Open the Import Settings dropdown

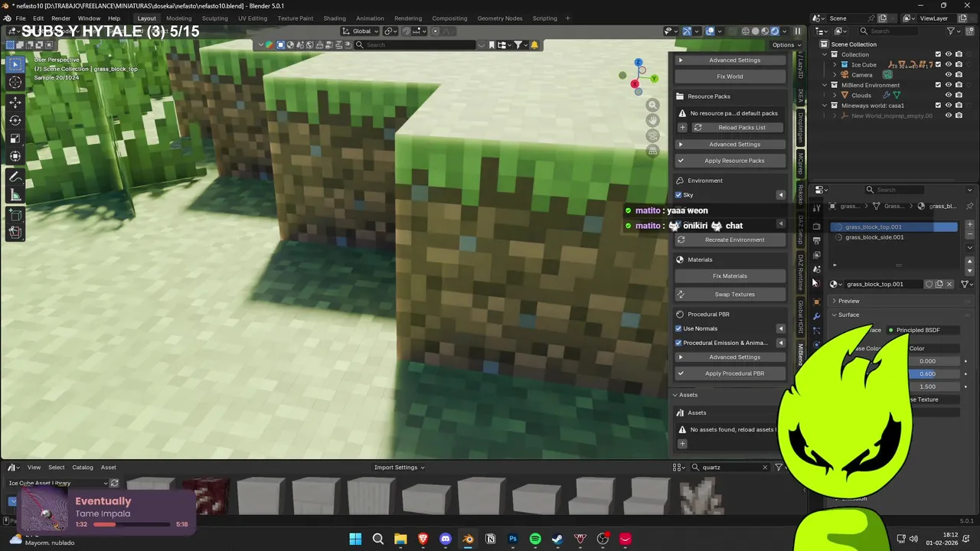tap(399, 468)
